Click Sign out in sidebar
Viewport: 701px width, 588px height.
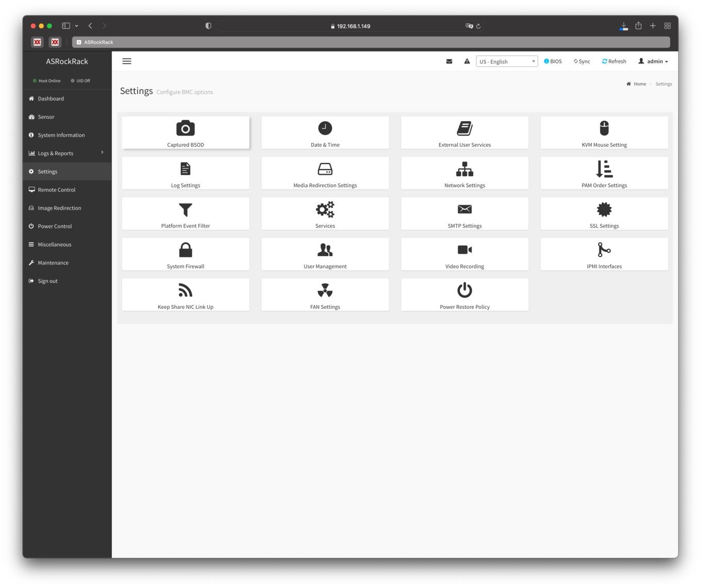67,281
